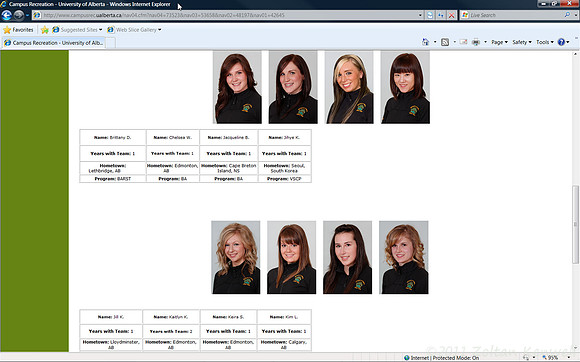Click the Home icon in command bar

(425, 42)
